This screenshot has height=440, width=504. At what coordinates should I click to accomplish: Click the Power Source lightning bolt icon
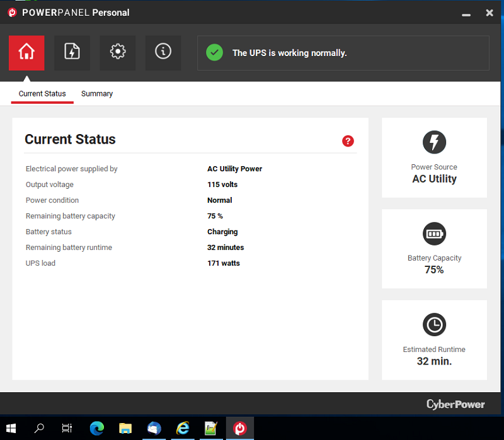click(434, 142)
